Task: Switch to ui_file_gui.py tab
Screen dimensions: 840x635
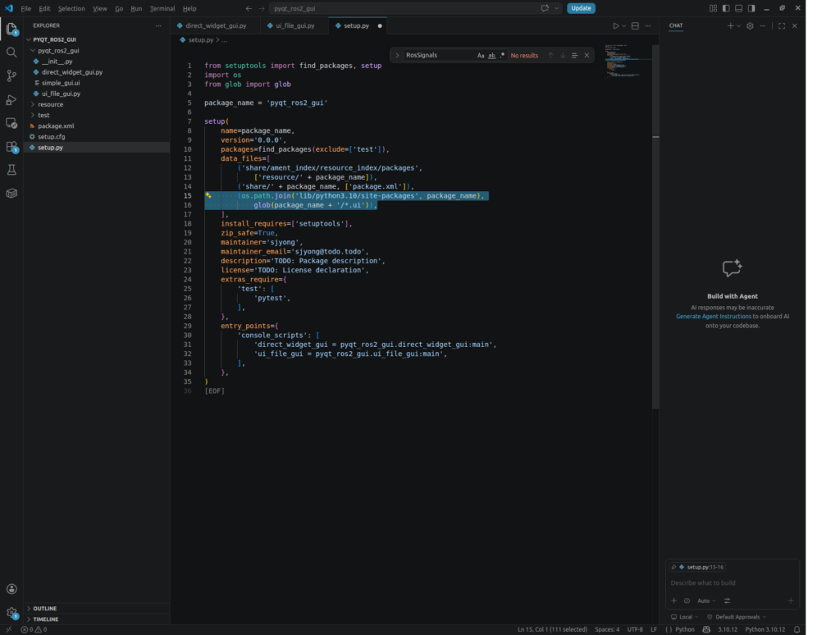Action: coord(294,25)
